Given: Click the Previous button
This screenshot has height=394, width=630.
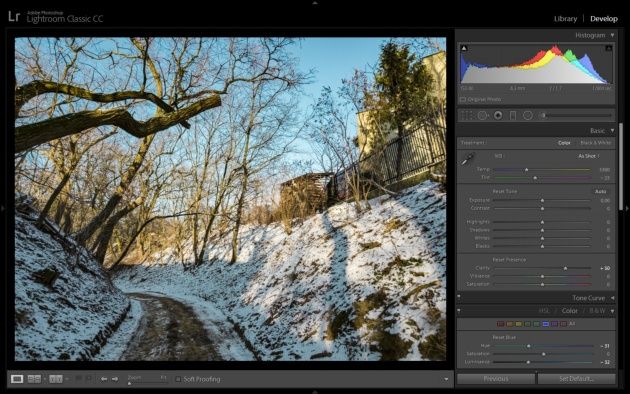Looking at the screenshot, I should pos(496,379).
